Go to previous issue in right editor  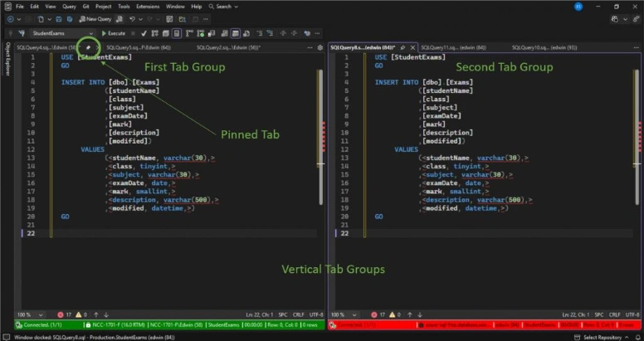point(409,314)
